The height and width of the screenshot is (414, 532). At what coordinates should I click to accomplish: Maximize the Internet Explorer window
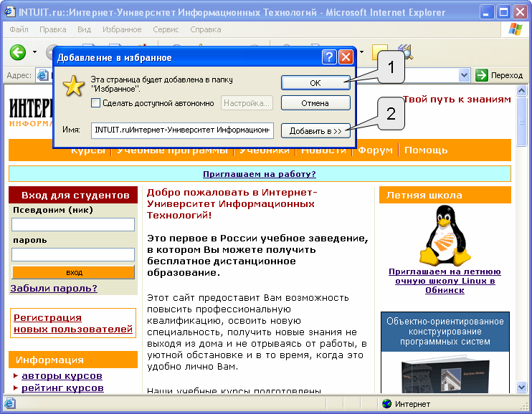(x=503, y=12)
